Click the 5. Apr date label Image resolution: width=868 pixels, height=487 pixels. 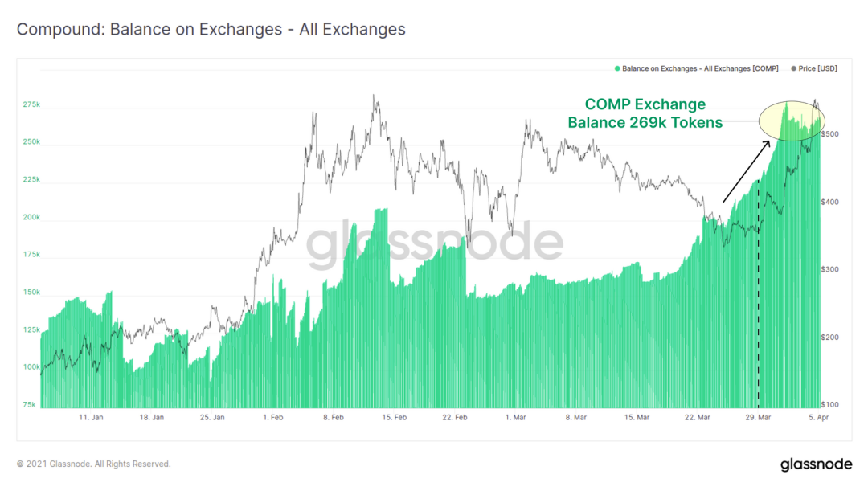(819, 417)
